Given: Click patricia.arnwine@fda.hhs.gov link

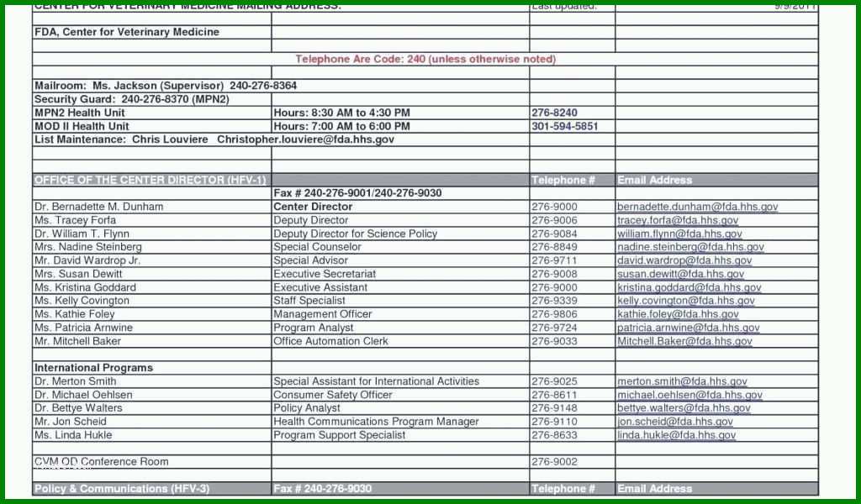Looking at the screenshot, I should (x=688, y=328).
